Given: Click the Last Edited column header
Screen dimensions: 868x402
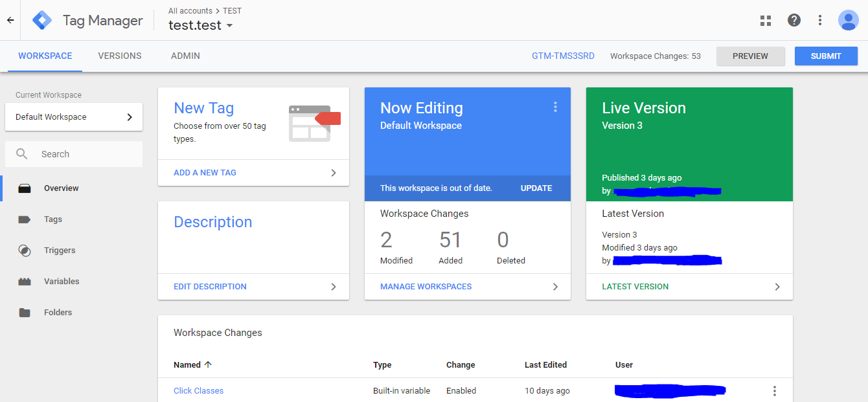Looking at the screenshot, I should coord(545,365).
